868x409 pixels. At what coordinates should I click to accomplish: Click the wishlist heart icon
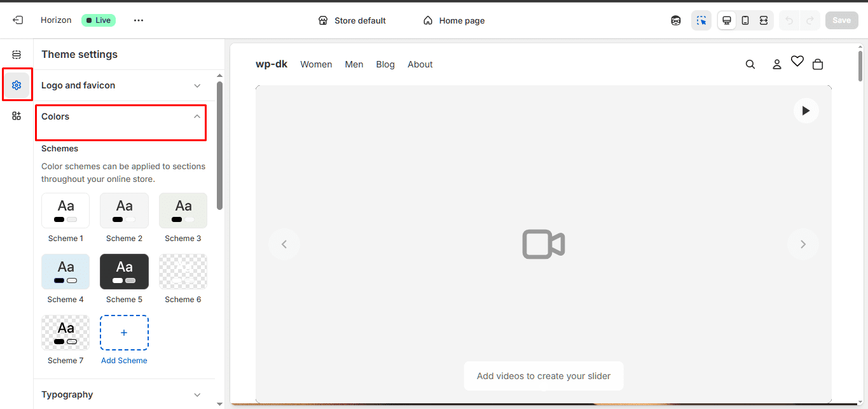pos(797,61)
